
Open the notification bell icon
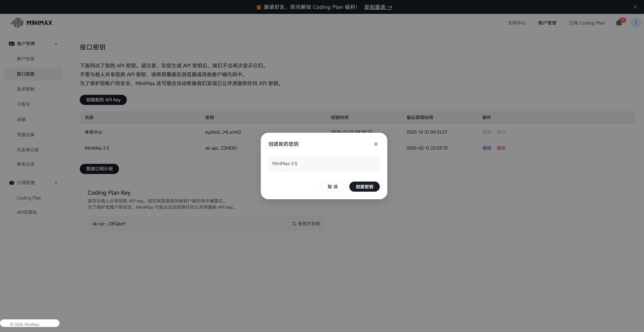[619, 23]
